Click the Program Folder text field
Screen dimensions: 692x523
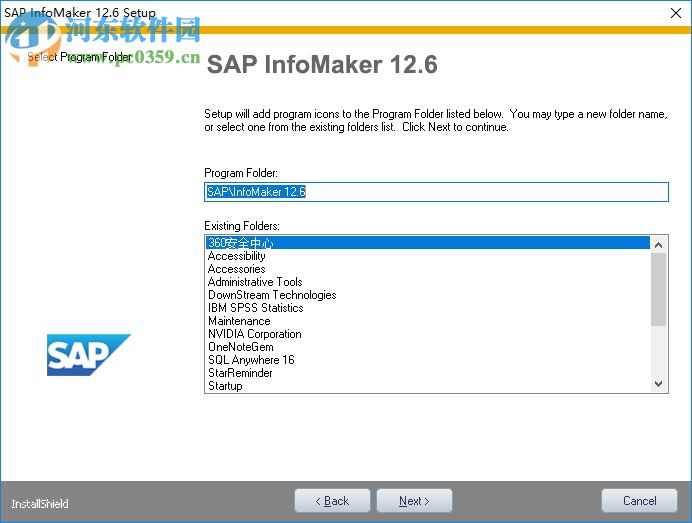pyautogui.click(x=436, y=192)
